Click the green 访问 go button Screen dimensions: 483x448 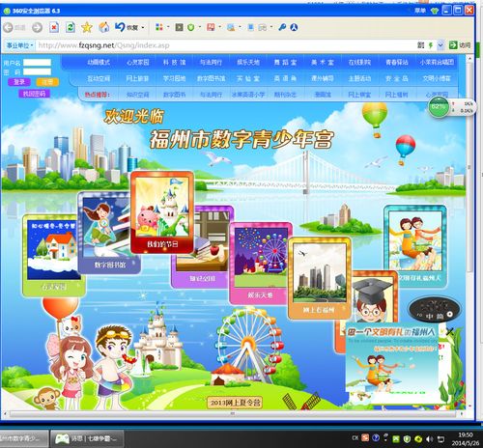[460, 45]
